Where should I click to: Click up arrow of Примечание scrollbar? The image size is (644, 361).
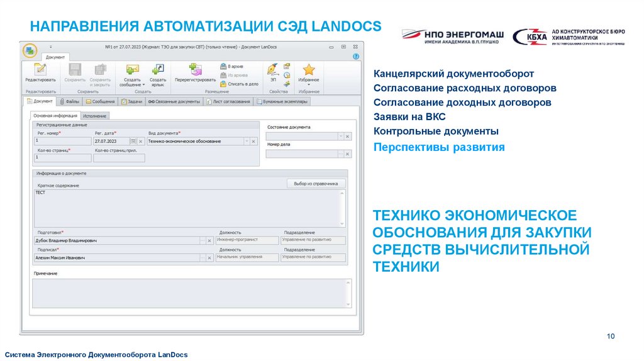point(348,282)
